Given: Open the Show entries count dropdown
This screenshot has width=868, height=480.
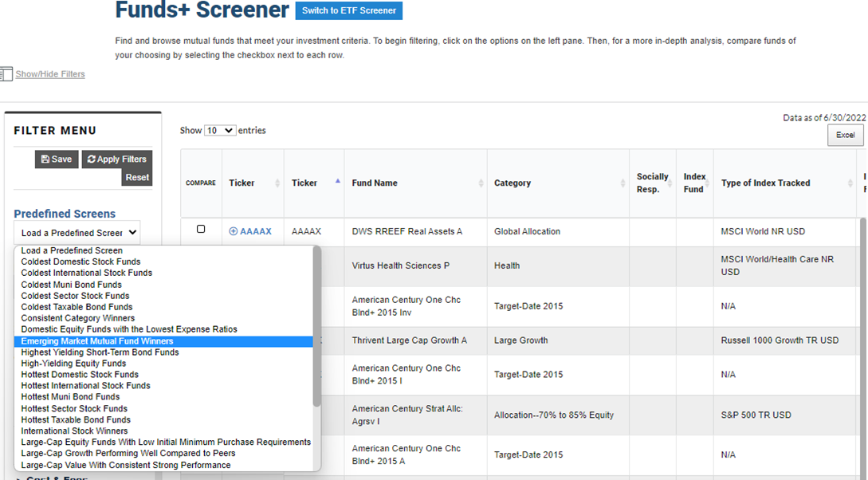Looking at the screenshot, I should (x=220, y=131).
